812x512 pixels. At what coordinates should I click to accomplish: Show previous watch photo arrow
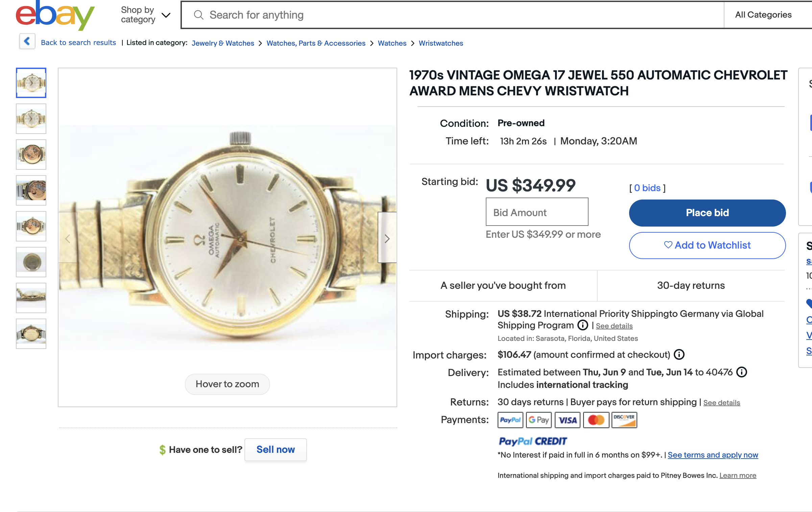coord(68,238)
